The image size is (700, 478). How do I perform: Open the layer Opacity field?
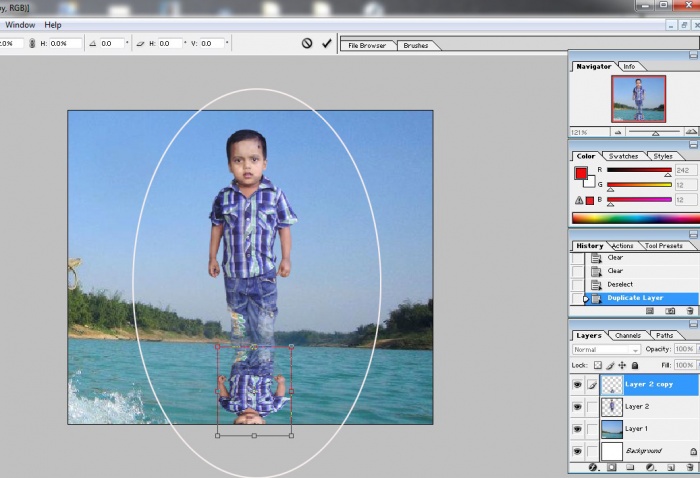pos(685,350)
